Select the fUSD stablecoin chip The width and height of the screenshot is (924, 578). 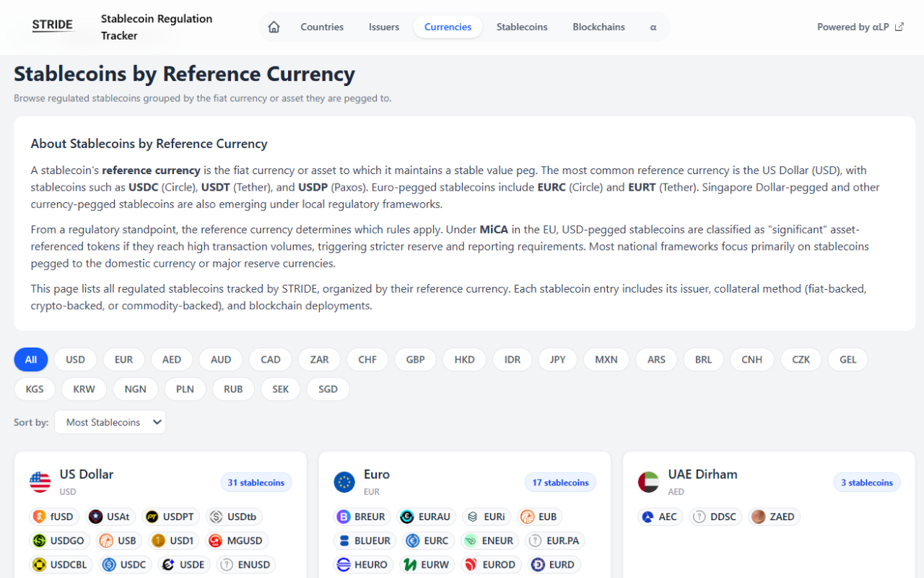(55, 517)
